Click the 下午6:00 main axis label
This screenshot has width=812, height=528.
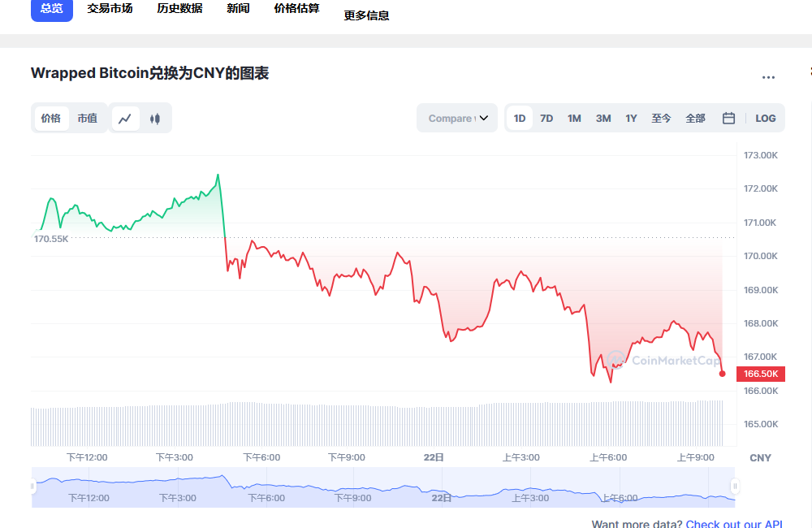(x=261, y=457)
